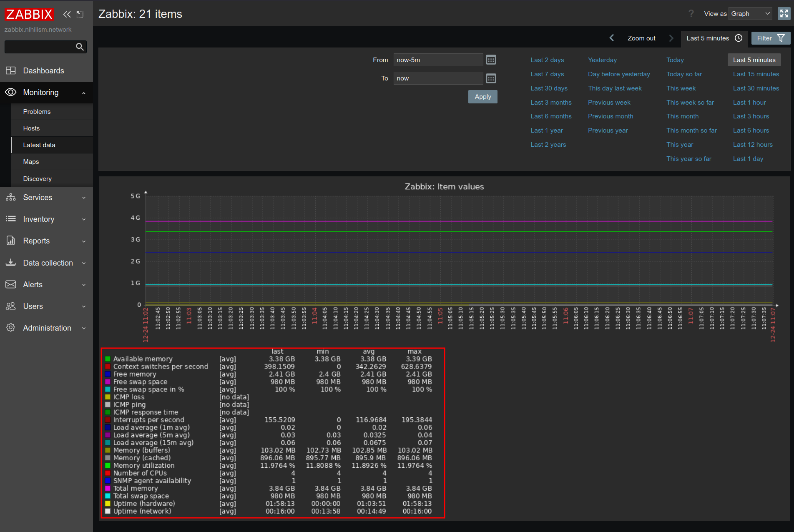Click the Free swap space magenta legend swatch

pyautogui.click(x=108, y=382)
